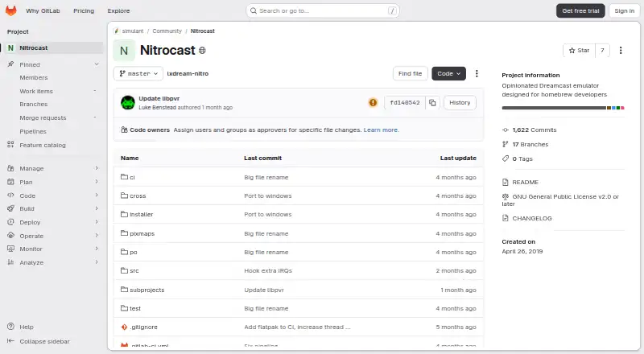Open the master branch dropdown
Viewport: 644px width, 354px height.
138,73
